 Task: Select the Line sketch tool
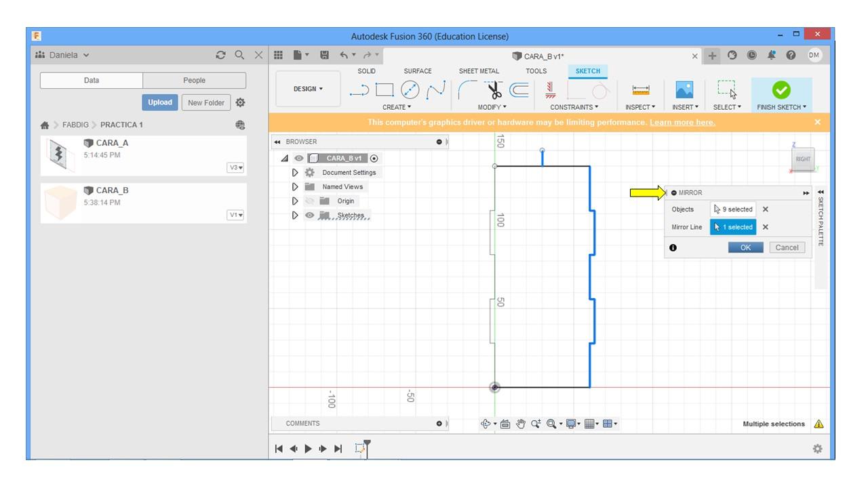pos(359,90)
